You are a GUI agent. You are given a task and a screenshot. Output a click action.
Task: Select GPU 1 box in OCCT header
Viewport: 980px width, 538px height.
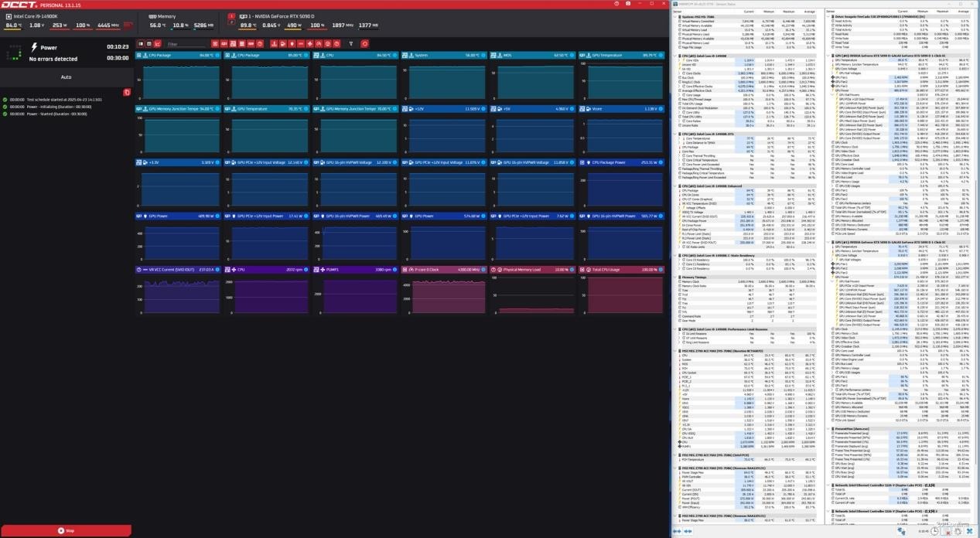(x=231, y=15)
